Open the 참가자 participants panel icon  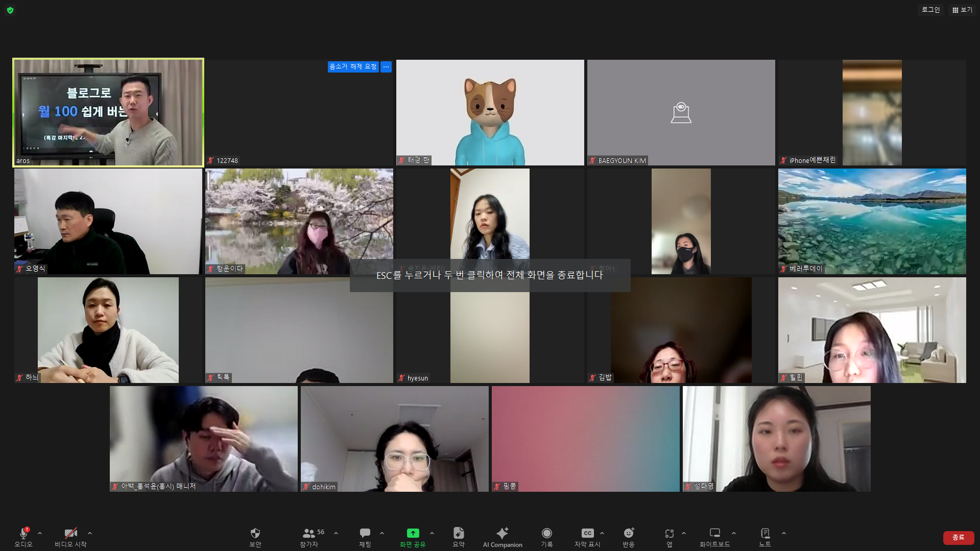(308, 533)
